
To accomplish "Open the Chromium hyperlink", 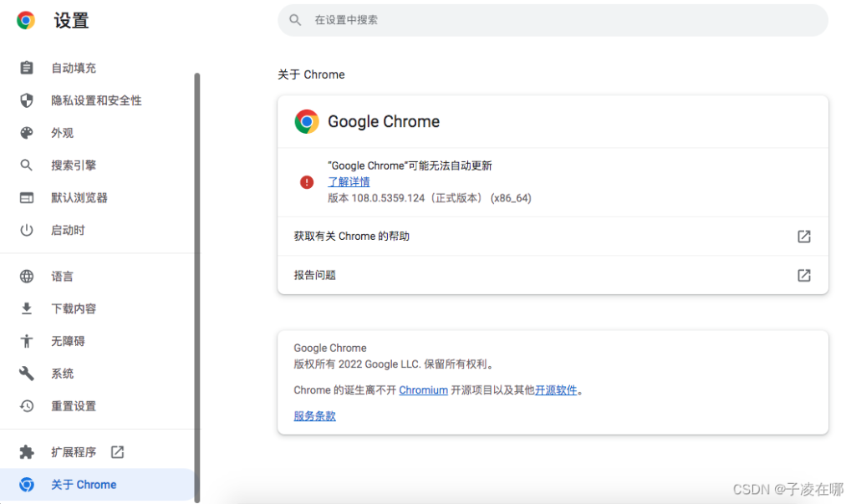I will click(x=423, y=389).
